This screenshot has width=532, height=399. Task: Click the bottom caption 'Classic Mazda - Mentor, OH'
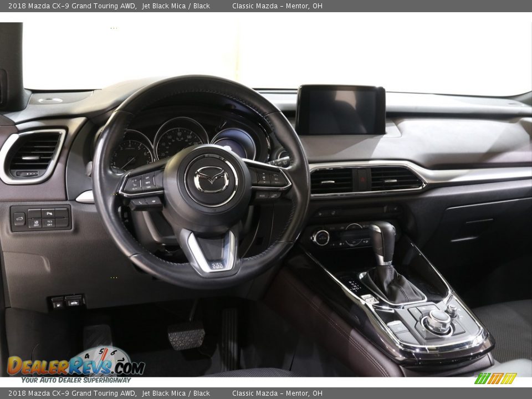coord(277,393)
